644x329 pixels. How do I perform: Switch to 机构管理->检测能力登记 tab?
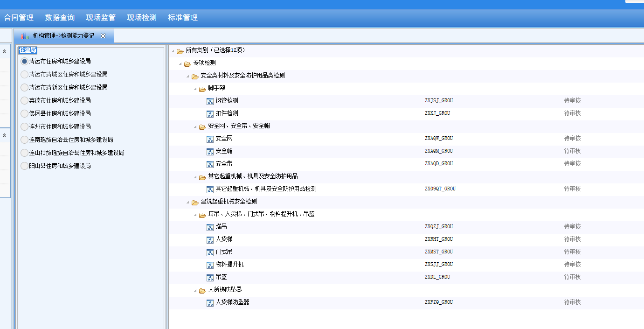pyautogui.click(x=63, y=35)
